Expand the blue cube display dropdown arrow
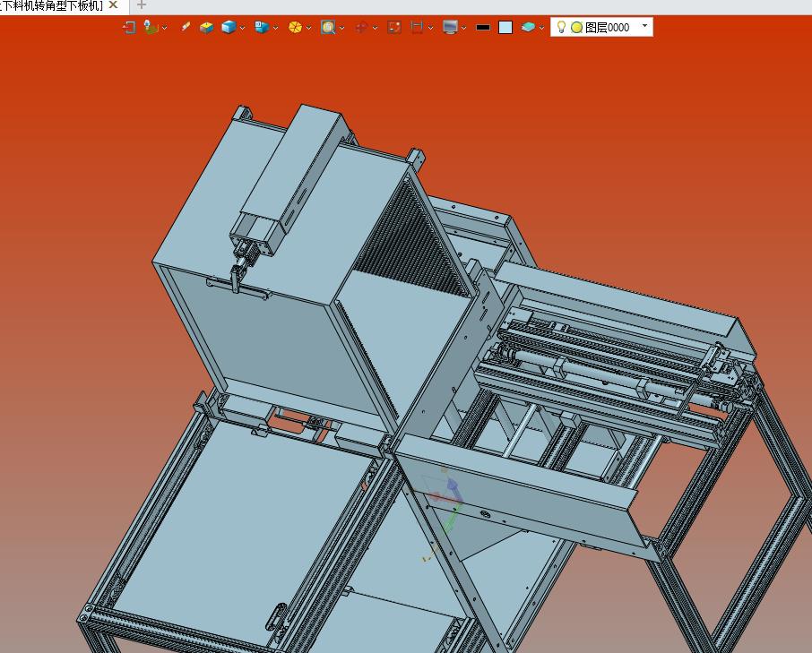Viewport: 812px width, 653px height. (x=242, y=28)
